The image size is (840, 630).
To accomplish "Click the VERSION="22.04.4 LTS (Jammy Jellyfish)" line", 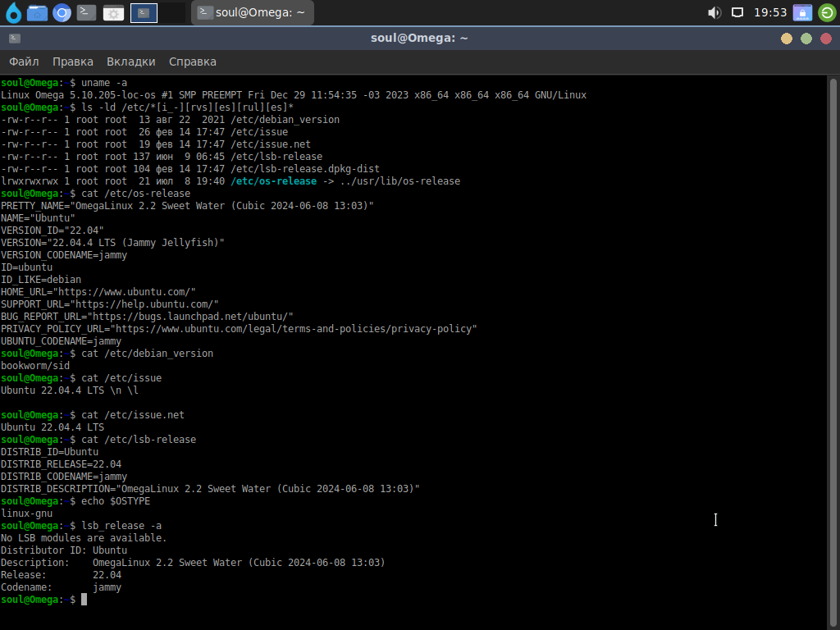I will (112, 243).
